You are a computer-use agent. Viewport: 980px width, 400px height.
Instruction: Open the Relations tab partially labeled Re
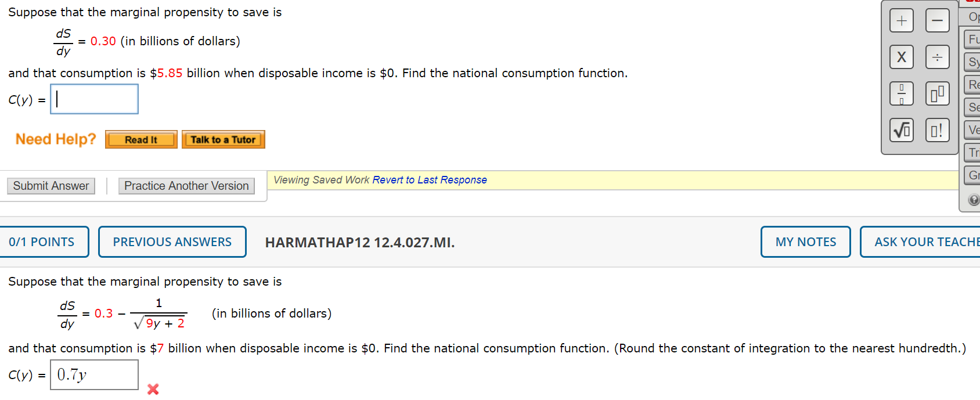coord(972,85)
